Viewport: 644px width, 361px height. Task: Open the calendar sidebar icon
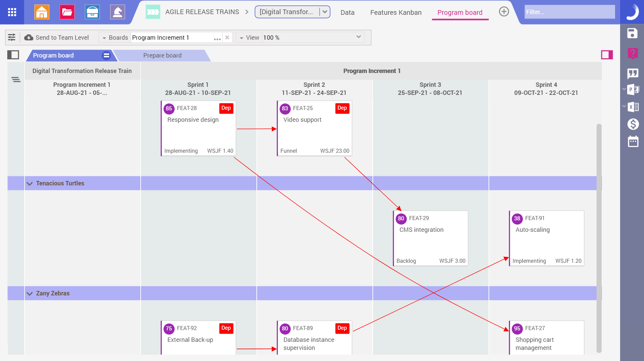coord(633,141)
